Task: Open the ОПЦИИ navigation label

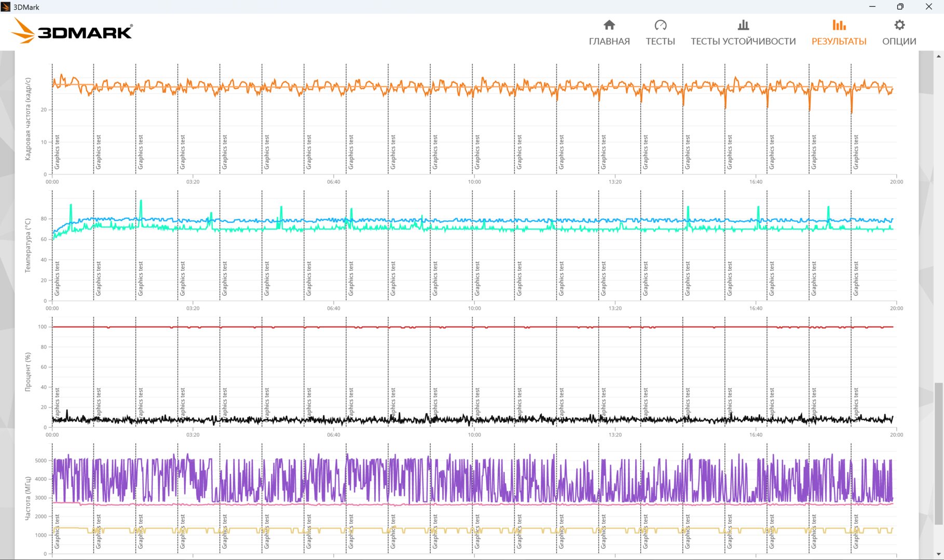Action: [x=899, y=41]
